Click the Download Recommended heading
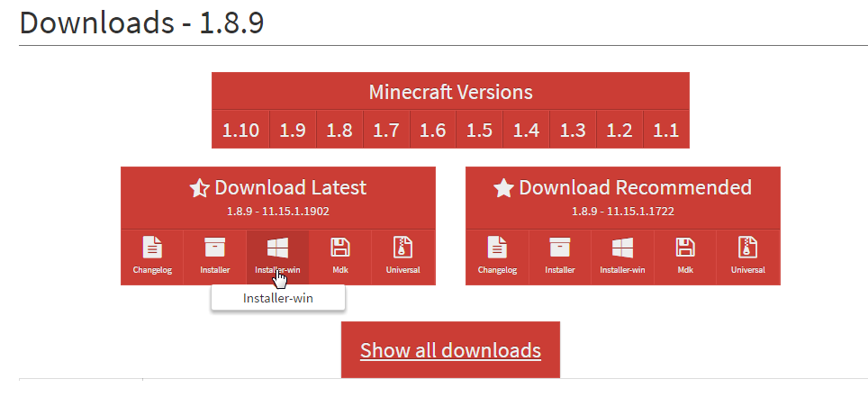 623,187
